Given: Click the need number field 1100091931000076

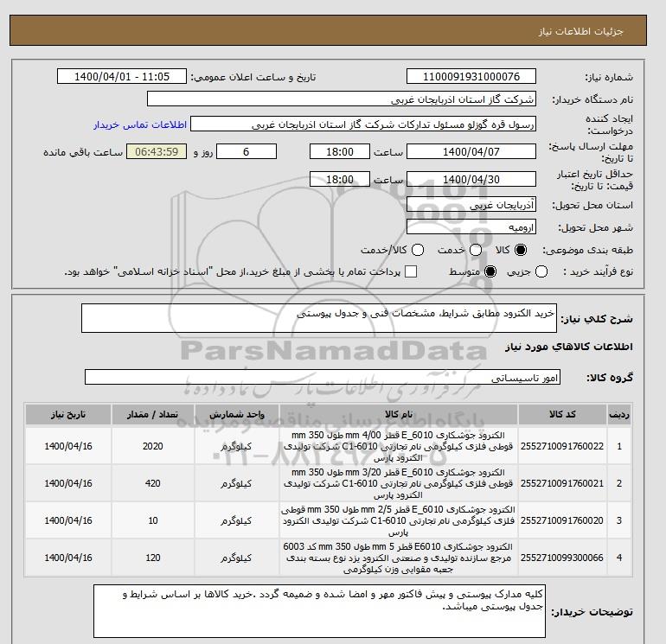Looking at the screenshot, I should (x=471, y=76).
